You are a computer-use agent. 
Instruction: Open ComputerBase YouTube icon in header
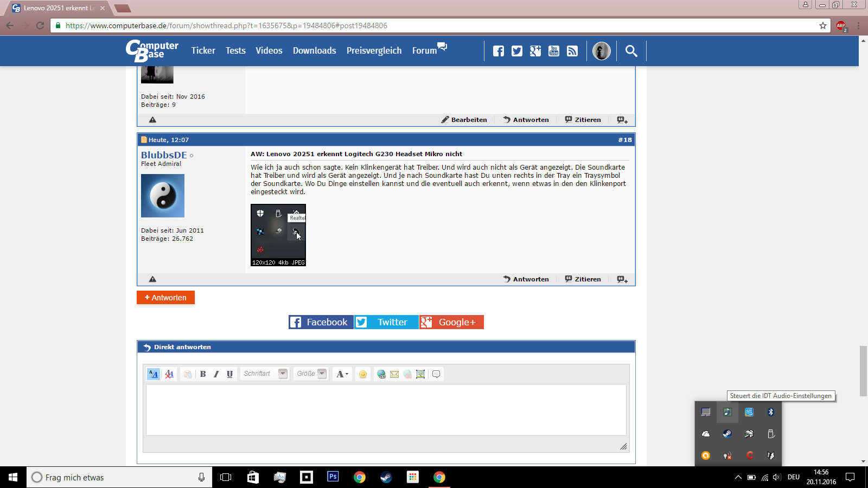tap(554, 51)
